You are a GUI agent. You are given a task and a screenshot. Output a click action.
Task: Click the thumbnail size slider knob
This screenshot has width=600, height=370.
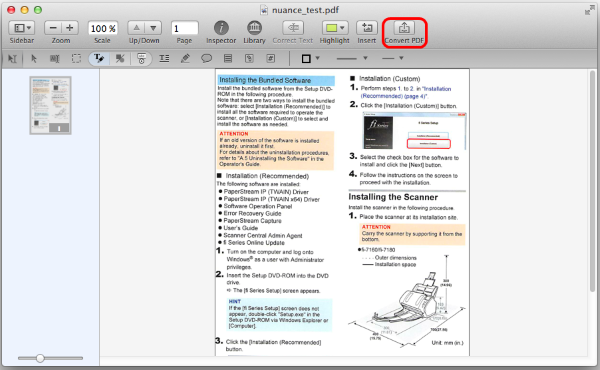[x=40, y=358]
